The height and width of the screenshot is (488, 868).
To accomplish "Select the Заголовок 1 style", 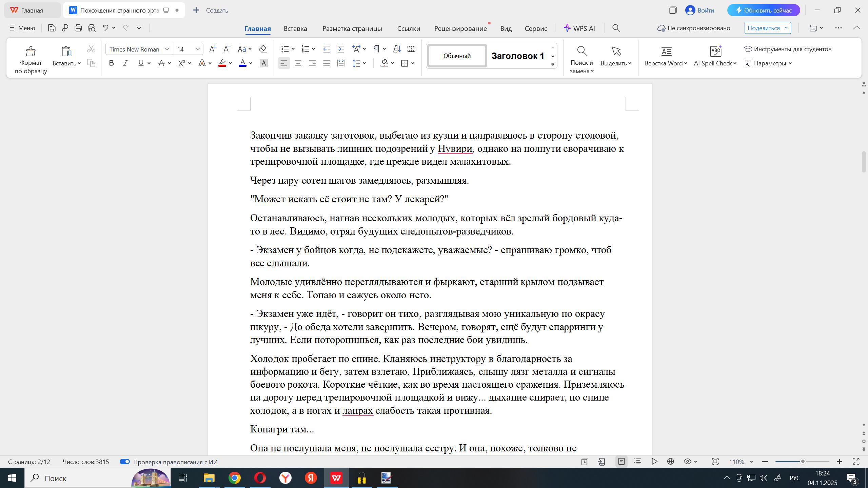I will (517, 56).
